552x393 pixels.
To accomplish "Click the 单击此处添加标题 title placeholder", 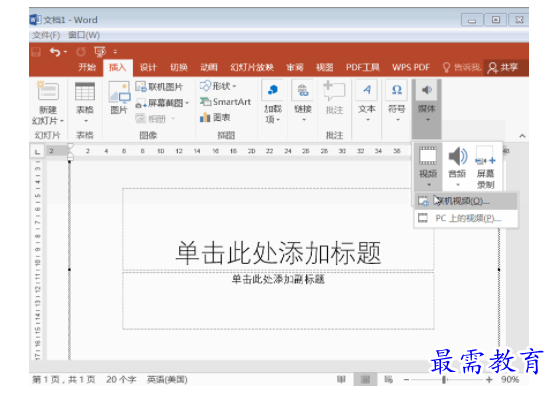I will tap(278, 230).
